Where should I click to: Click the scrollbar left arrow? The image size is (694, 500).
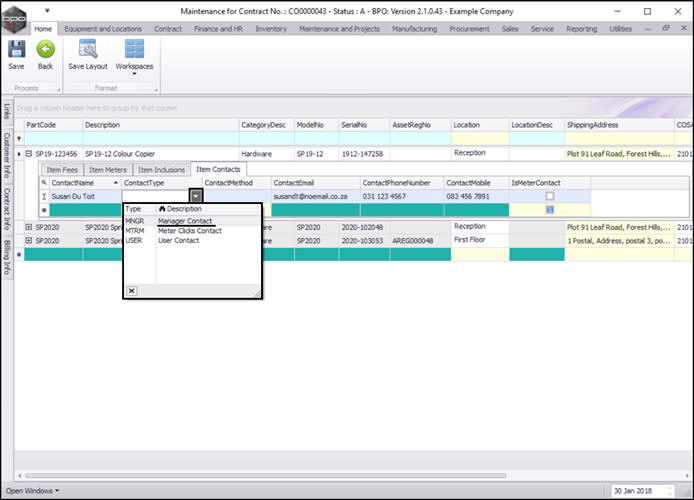coord(19,476)
